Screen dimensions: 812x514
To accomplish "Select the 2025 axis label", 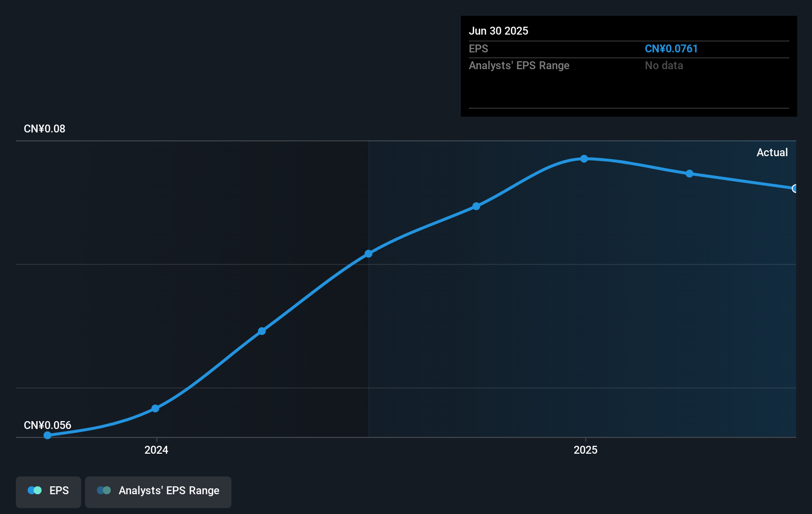I will [x=586, y=450].
